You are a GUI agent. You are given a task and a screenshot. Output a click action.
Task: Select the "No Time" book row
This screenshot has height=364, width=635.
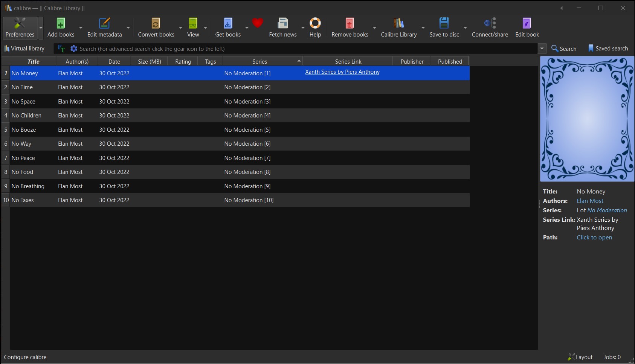[240, 87]
